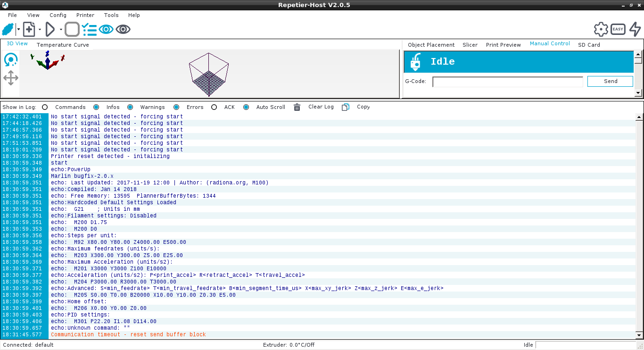Select log line 'echo:PowerUp'

point(70,169)
